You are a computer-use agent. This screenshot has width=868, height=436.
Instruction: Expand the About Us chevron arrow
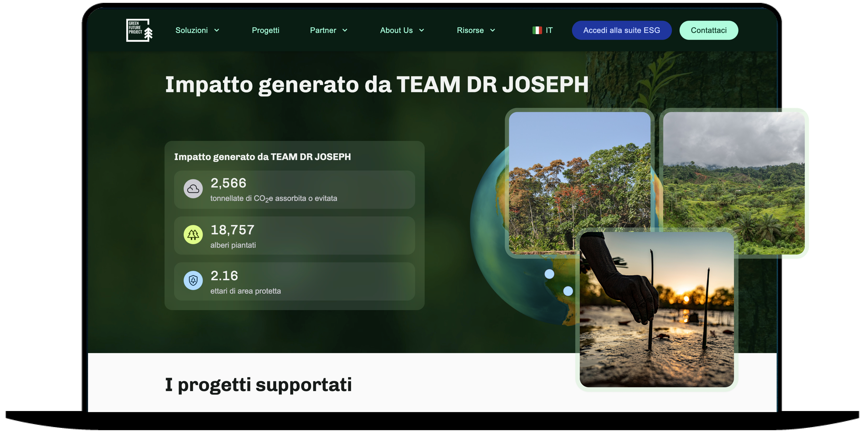click(x=421, y=30)
